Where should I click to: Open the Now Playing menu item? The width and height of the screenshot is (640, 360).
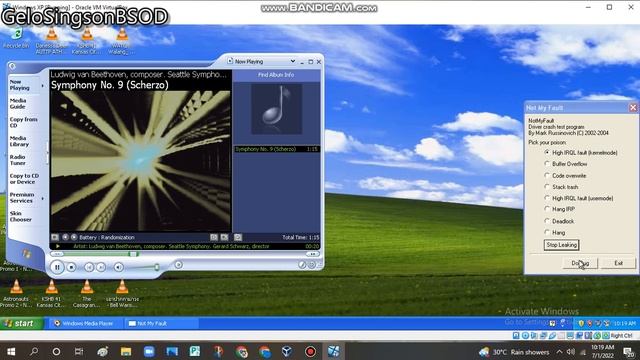[20, 85]
